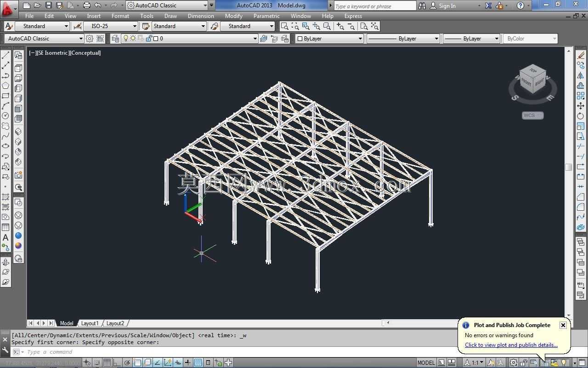
Task: Activate the Erase modify tool
Action: click(x=581, y=55)
